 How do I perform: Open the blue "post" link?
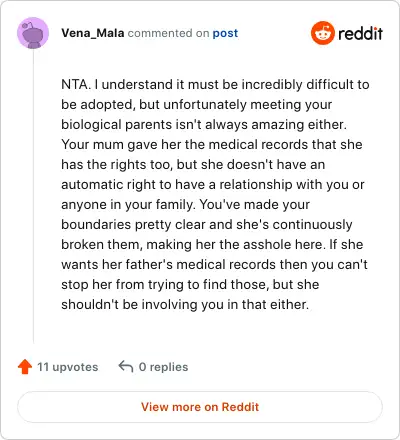[x=225, y=33]
